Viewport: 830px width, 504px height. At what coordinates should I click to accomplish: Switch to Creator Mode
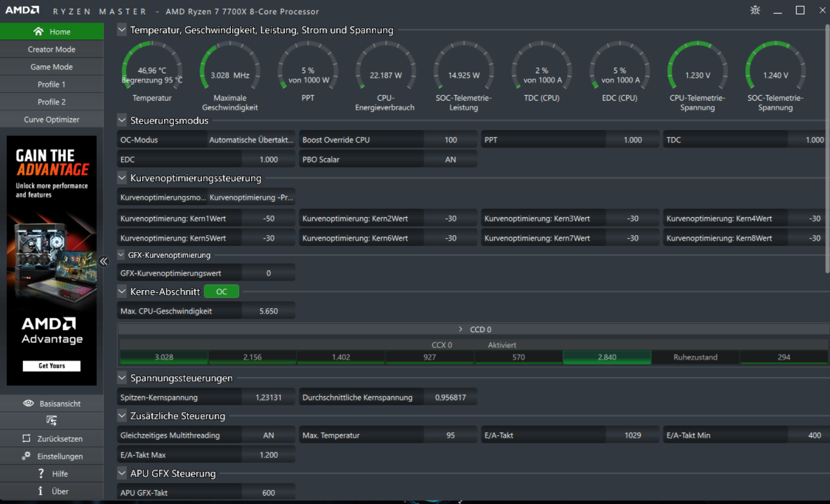coord(52,49)
